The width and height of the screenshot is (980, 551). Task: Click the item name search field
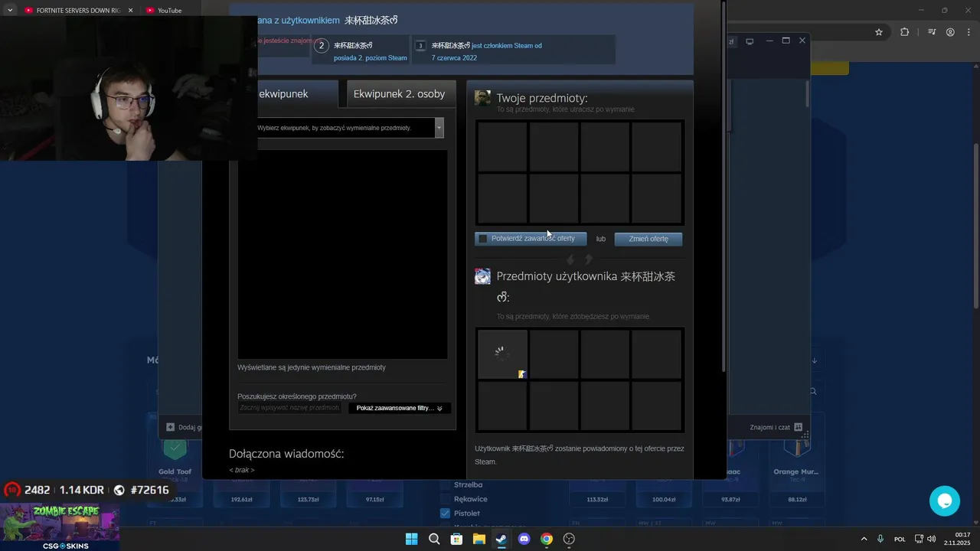(x=289, y=408)
